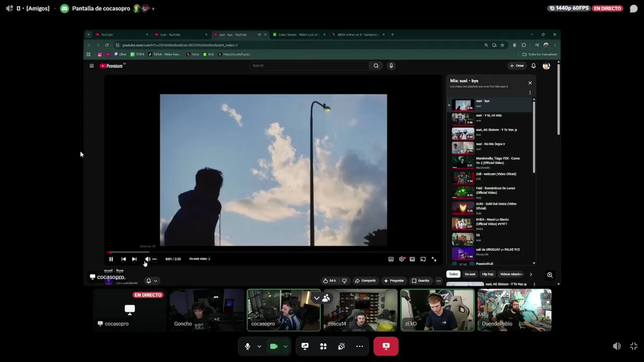Start voice search with microphone icon
644x362 pixels.
click(391, 65)
